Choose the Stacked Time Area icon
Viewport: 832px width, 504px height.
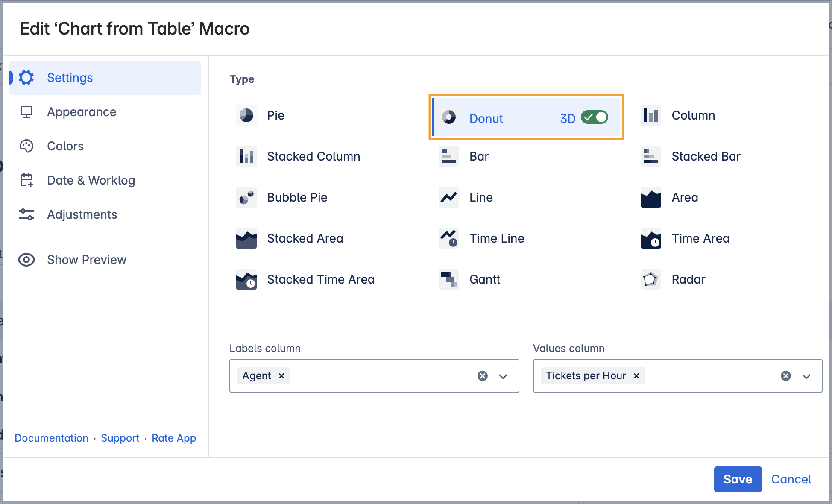246,279
